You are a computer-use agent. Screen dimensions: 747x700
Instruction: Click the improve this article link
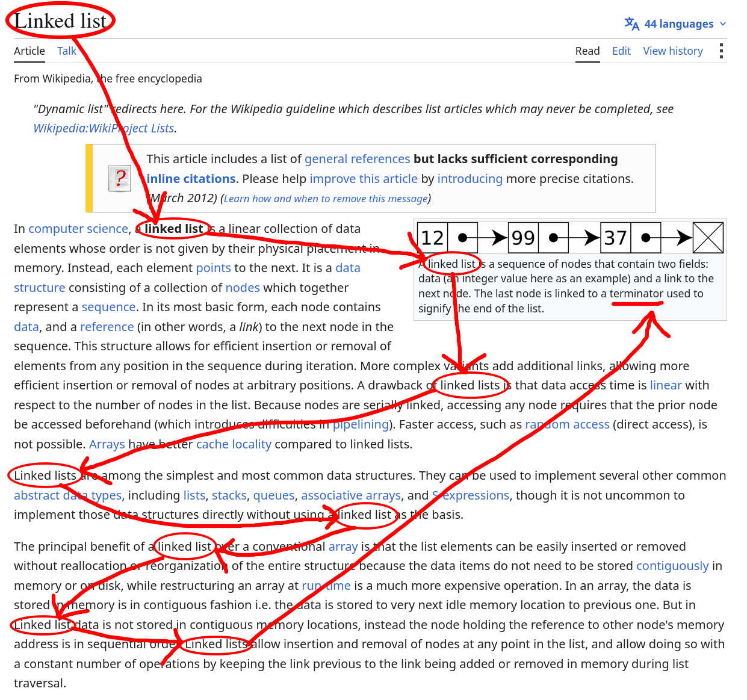(x=364, y=179)
